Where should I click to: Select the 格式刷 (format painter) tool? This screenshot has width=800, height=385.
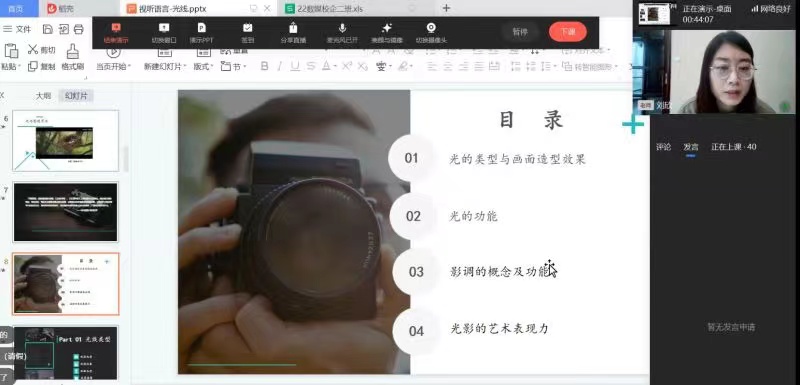click(72, 57)
